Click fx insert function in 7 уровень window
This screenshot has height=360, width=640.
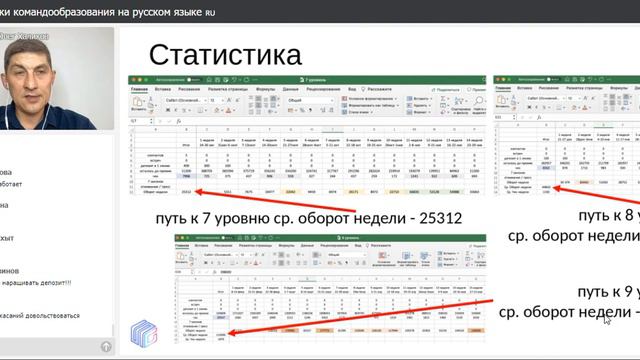[178, 121]
